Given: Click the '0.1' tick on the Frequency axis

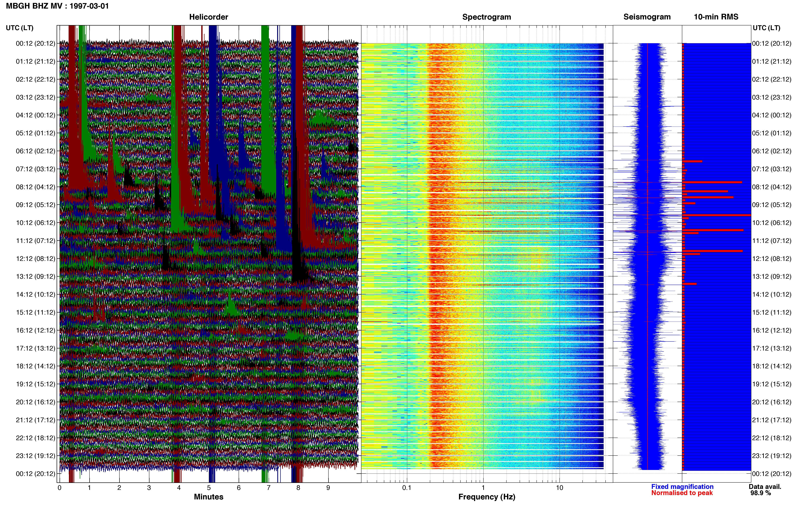Looking at the screenshot, I should 407,487.
